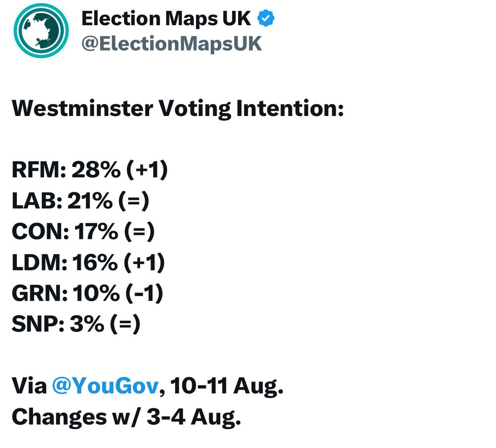The image size is (496, 448).
Task: Click the Changes w/ 3-4 Aug. line
Action: click(x=126, y=417)
